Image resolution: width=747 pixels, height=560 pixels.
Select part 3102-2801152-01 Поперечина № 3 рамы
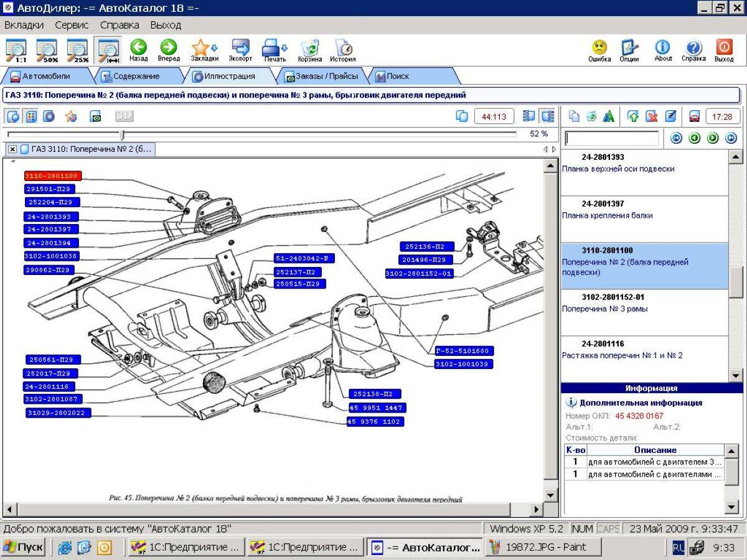[x=644, y=303]
